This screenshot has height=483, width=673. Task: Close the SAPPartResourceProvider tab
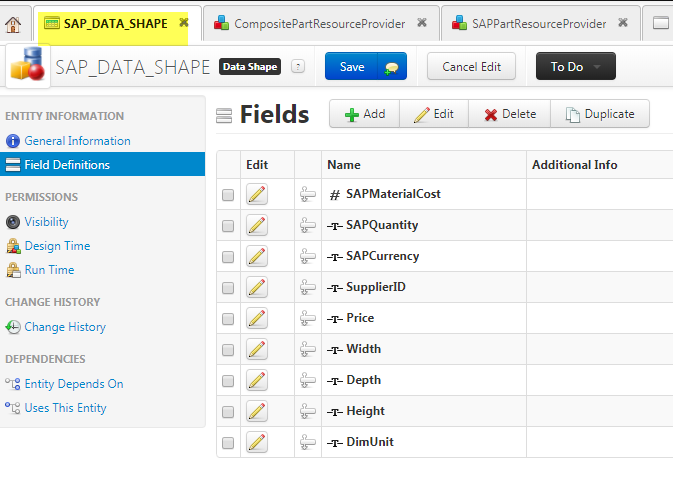coord(623,22)
